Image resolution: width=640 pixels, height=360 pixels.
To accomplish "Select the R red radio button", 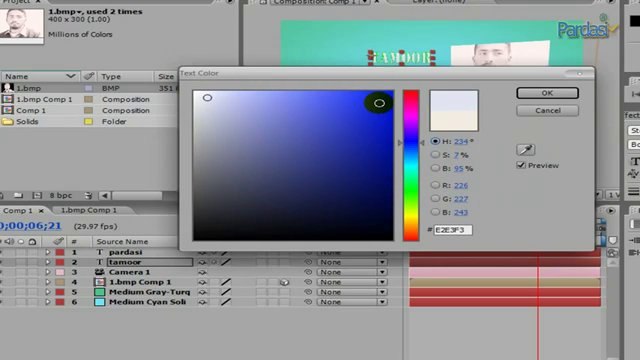I will 435,185.
